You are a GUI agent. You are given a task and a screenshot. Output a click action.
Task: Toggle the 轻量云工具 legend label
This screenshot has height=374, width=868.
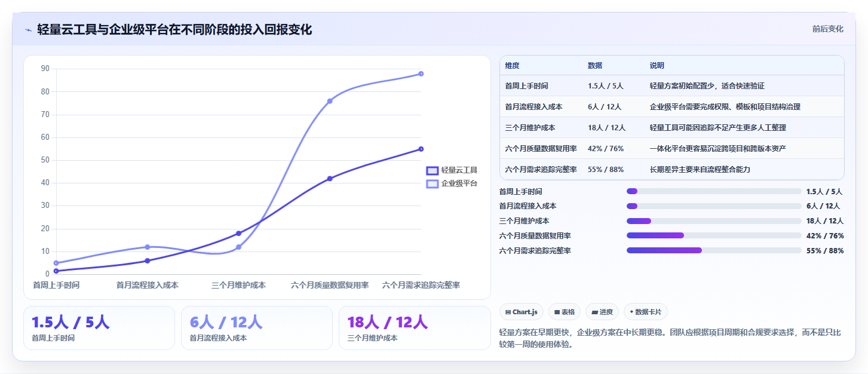tap(459, 170)
